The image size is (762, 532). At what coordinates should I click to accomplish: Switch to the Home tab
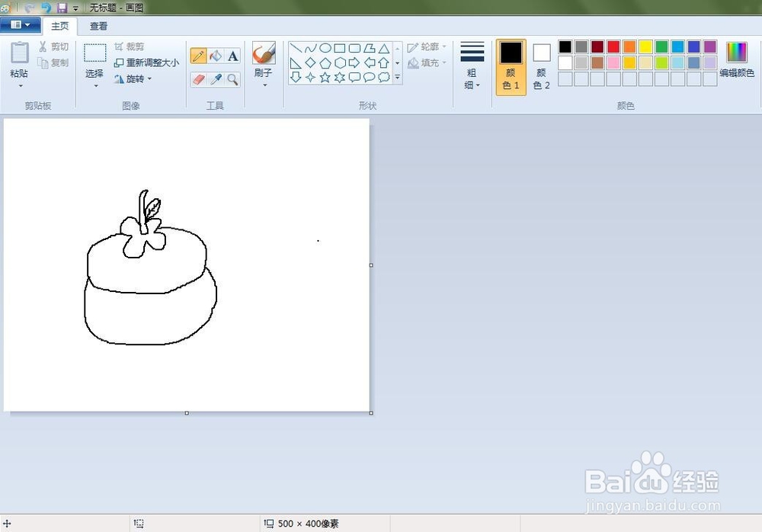click(59, 26)
